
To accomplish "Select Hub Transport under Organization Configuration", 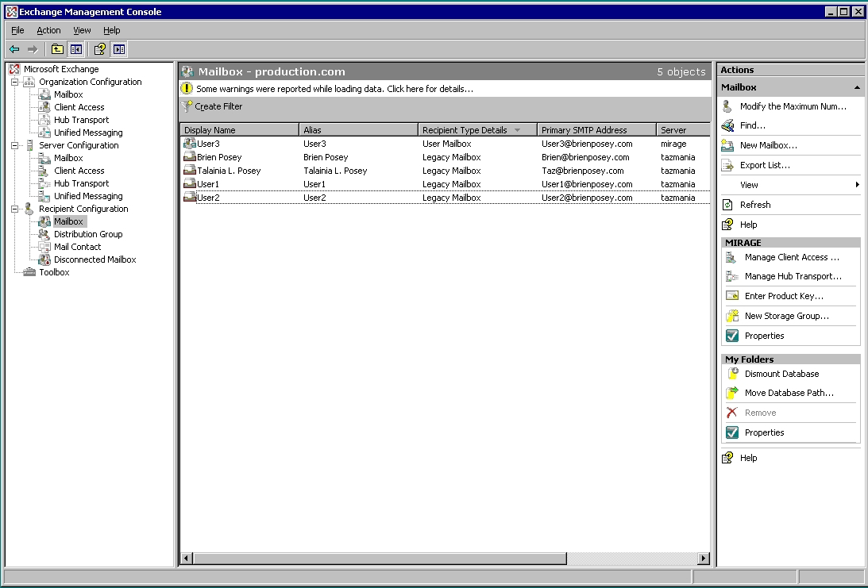I will (x=81, y=120).
